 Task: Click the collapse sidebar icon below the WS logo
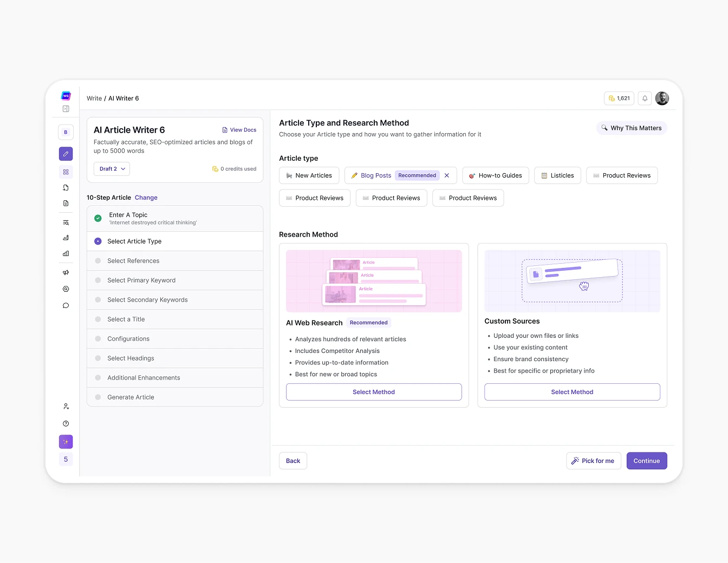point(66,108)
